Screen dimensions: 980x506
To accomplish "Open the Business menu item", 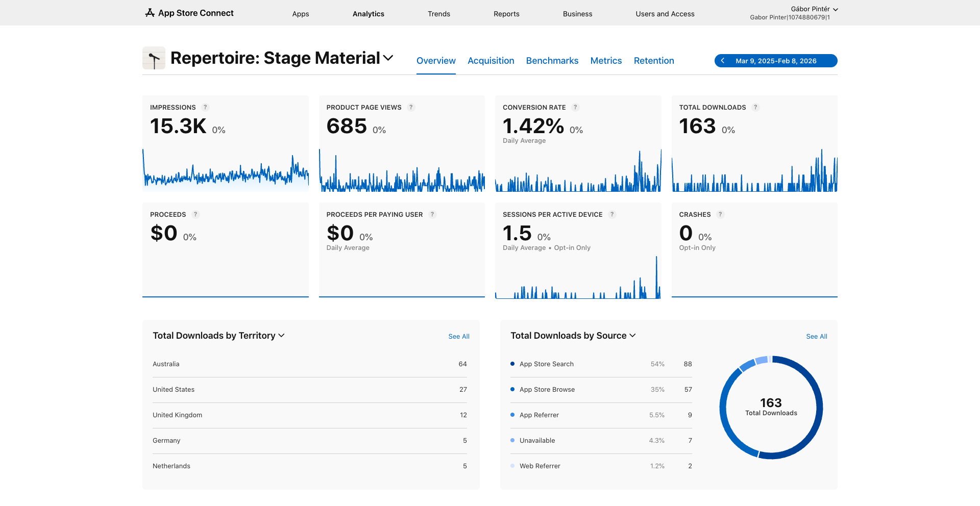I will pos(577,14).
